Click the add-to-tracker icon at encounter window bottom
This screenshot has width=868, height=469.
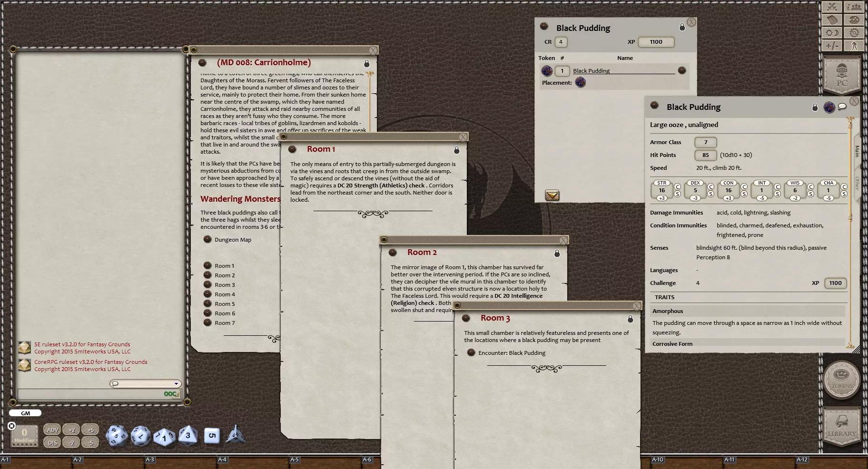point(552,195)
